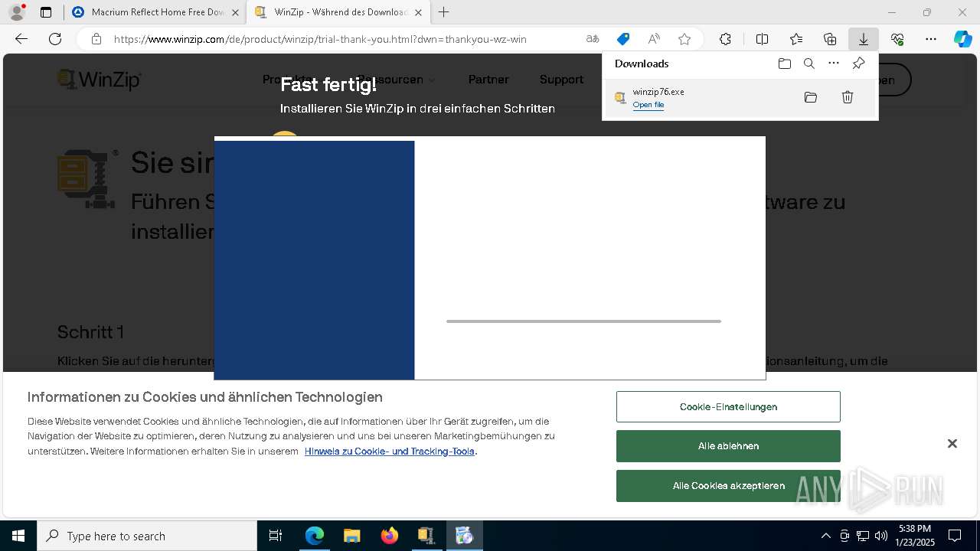
Task: Open the Windows Start menu
Action: click(x=18, y=536)
